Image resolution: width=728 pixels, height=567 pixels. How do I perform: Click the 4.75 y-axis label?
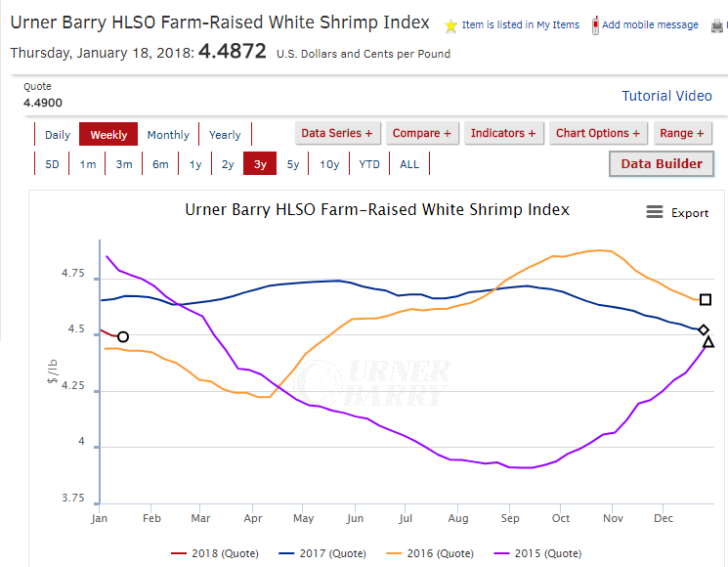(x=73, y=273)
